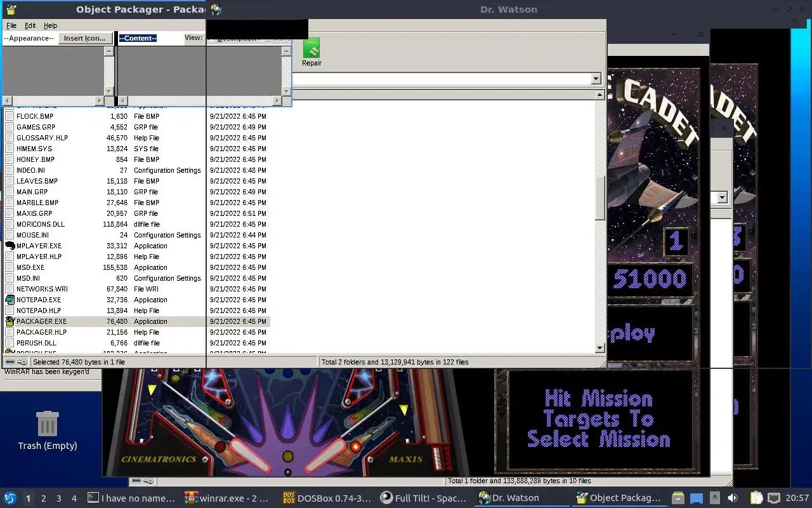Viewport: 812px width, 508px height.
Task: Select the MAXIS.GRP file name
Action: (34, 213)
